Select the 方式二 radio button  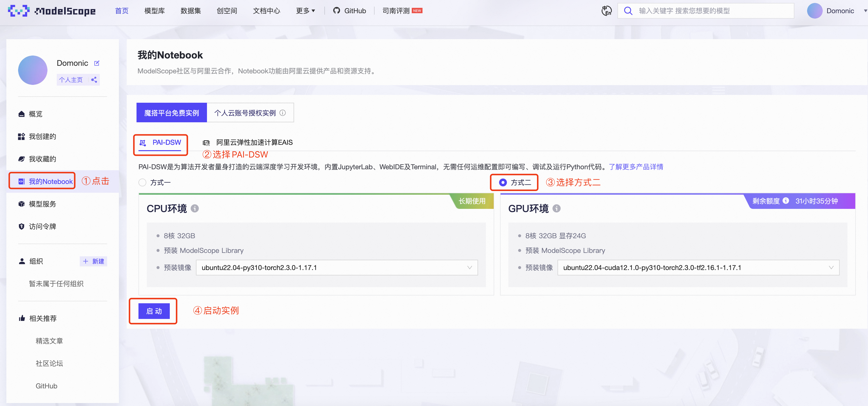(x=503, y=183)
